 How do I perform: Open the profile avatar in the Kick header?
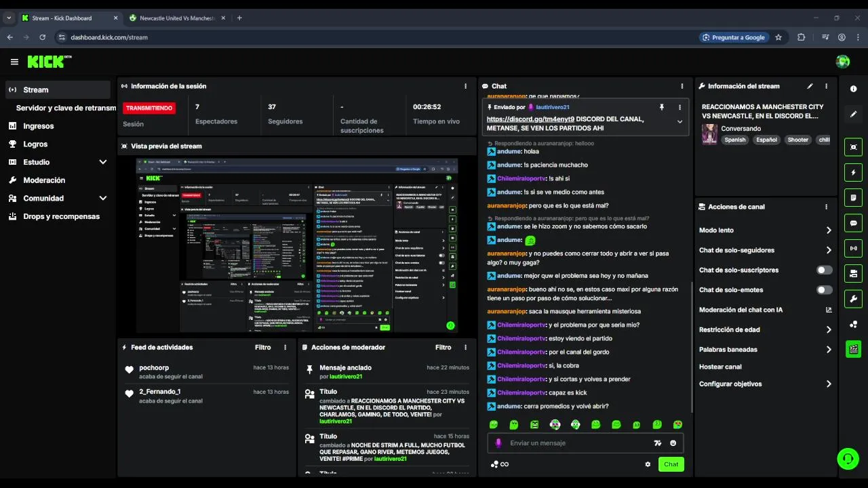843,62
